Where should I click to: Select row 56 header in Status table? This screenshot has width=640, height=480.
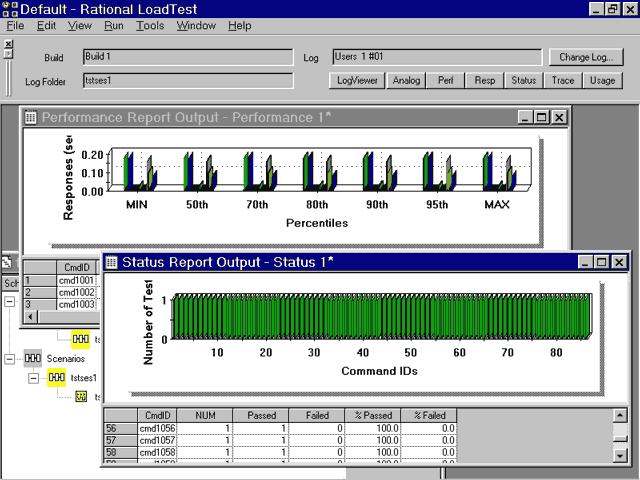121,428
